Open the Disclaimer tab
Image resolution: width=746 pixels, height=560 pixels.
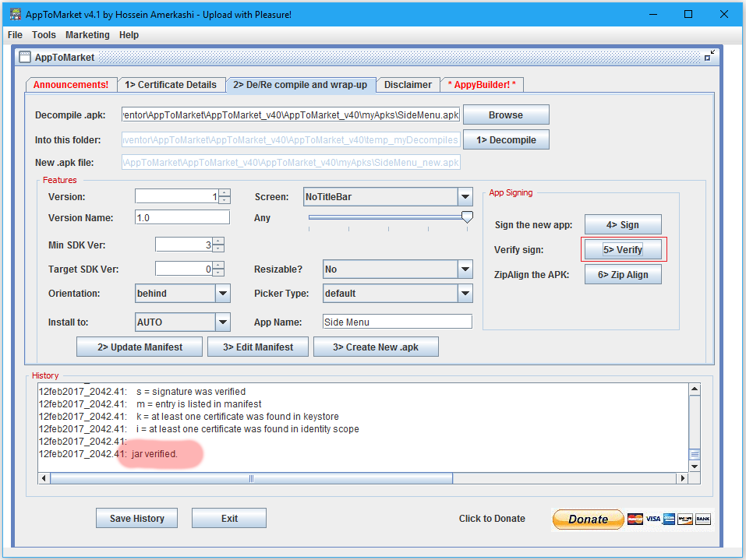pos(408,85)
